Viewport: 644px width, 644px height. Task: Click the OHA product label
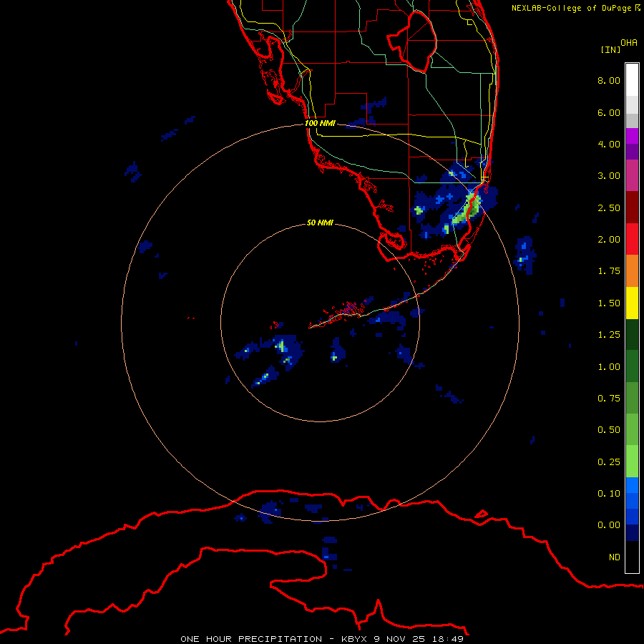[x=629, y=43]
